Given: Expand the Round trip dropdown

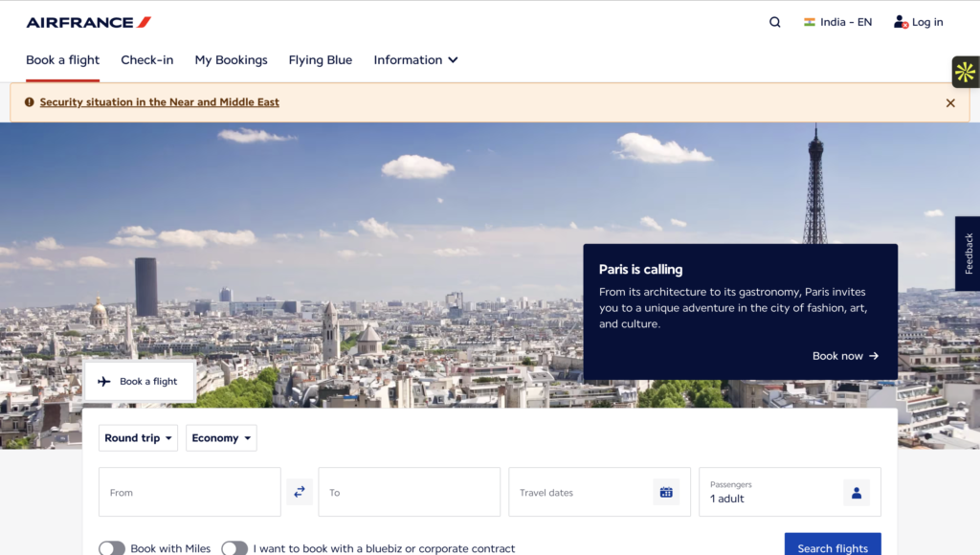Looking at the screenshot, I should 138,438.
